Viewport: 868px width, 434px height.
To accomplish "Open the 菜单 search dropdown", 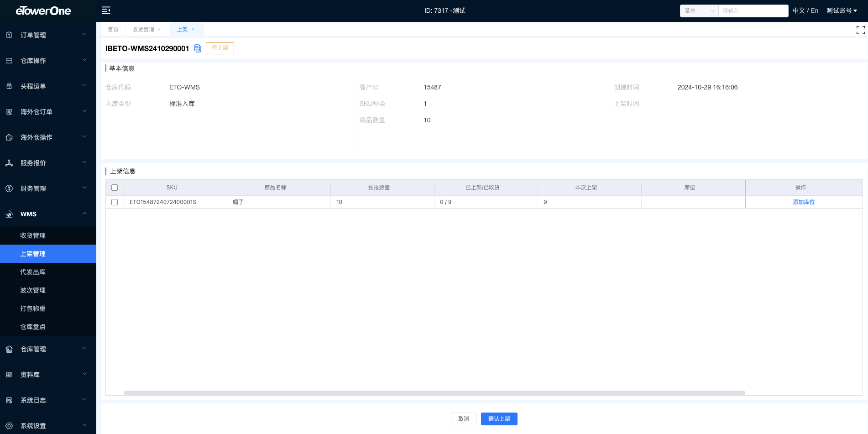I will 699,11.
